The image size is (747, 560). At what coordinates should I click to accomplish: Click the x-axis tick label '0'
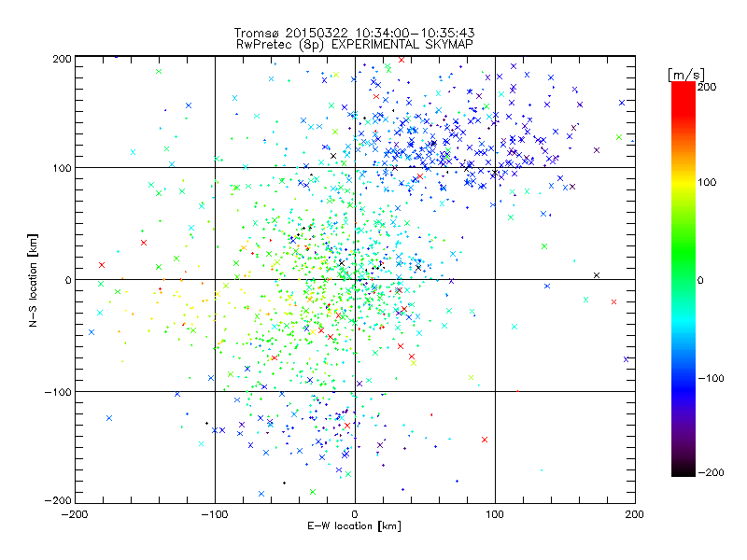(355, 514)
